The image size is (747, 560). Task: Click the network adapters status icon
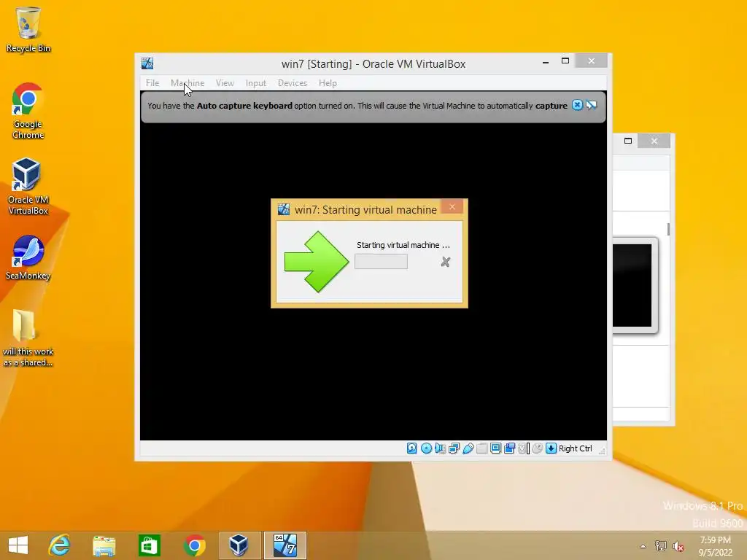(x=454, y=448)
